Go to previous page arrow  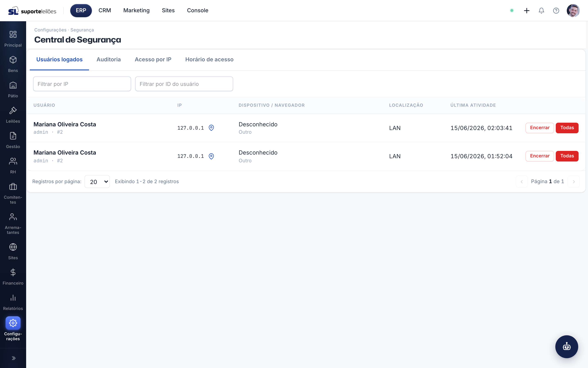point(522,182)
